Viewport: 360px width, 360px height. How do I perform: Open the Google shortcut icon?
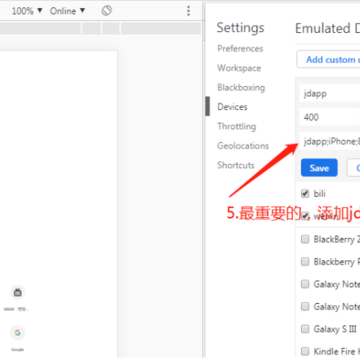click(18, 333)
